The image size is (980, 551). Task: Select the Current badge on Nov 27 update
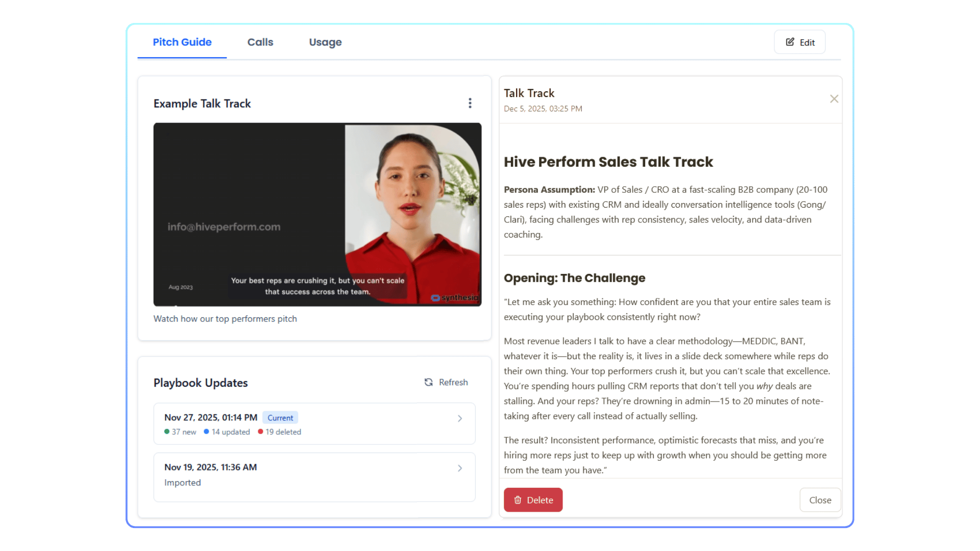(280, 418)
